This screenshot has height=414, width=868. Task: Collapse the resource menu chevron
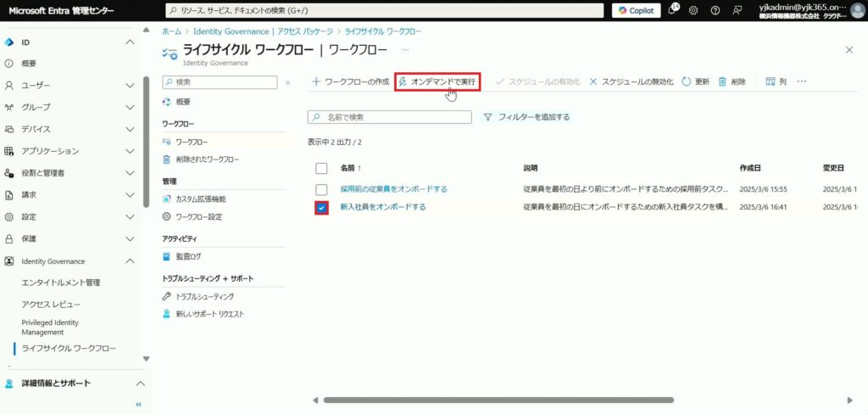click(287, 82)
